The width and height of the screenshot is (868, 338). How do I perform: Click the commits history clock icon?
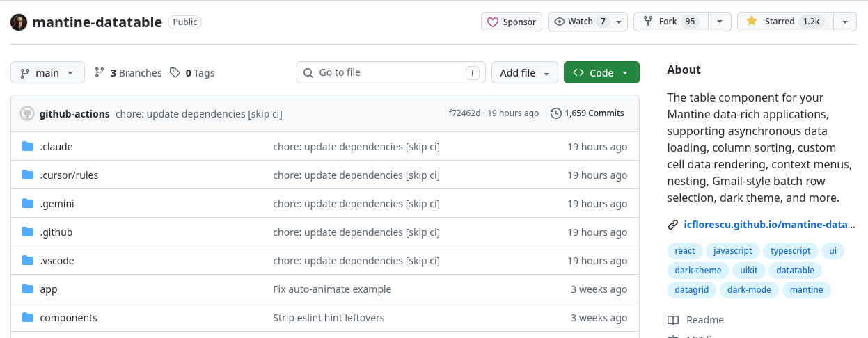(555, 113)
